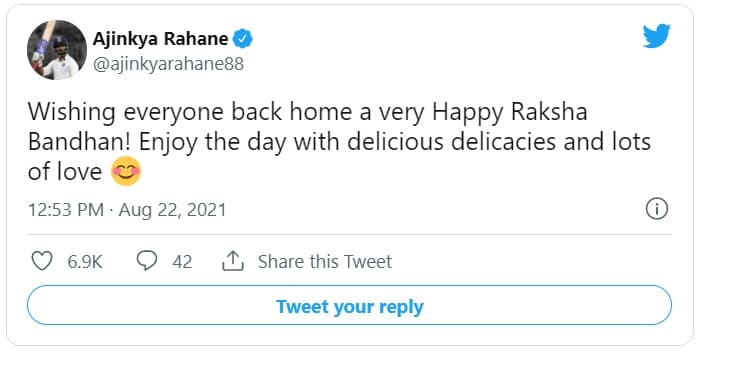Open Ajinkya Rahane's profile picture
The width and height of the screenshot is (740, 369).
(57, 50)
